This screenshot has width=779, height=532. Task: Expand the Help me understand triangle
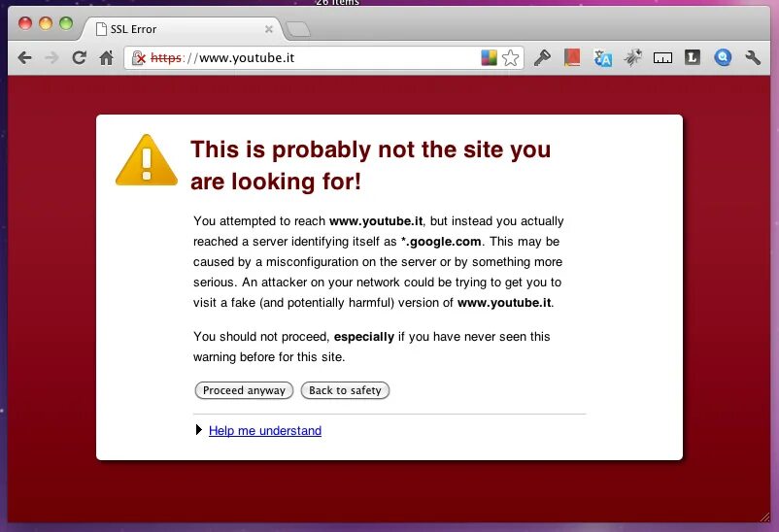coord(199,430)
